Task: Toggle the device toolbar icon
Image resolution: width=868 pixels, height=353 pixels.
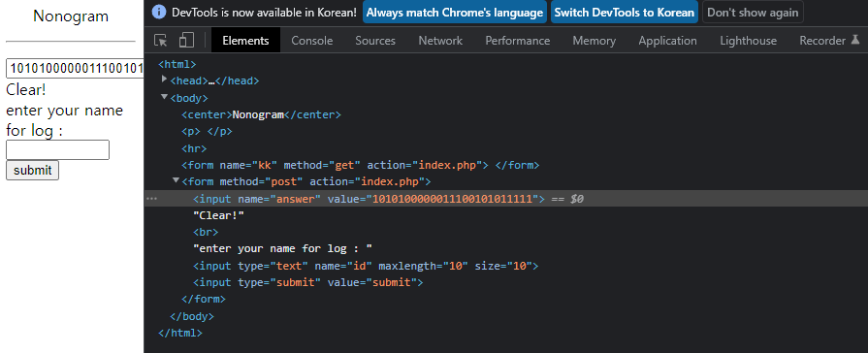Action: [186, 41]
